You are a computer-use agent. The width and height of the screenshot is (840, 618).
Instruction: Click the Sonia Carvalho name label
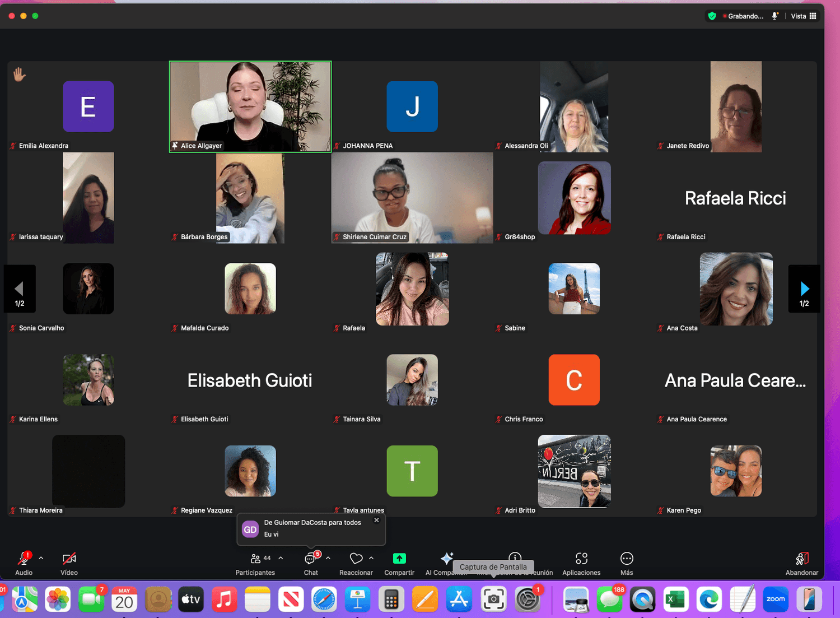[x=41, y=328]
